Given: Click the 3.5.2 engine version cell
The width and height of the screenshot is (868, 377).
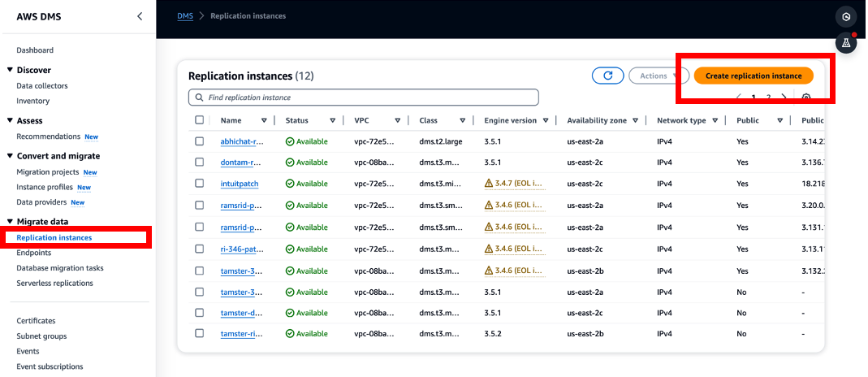Looking at the screenshot, I should 492,334.
